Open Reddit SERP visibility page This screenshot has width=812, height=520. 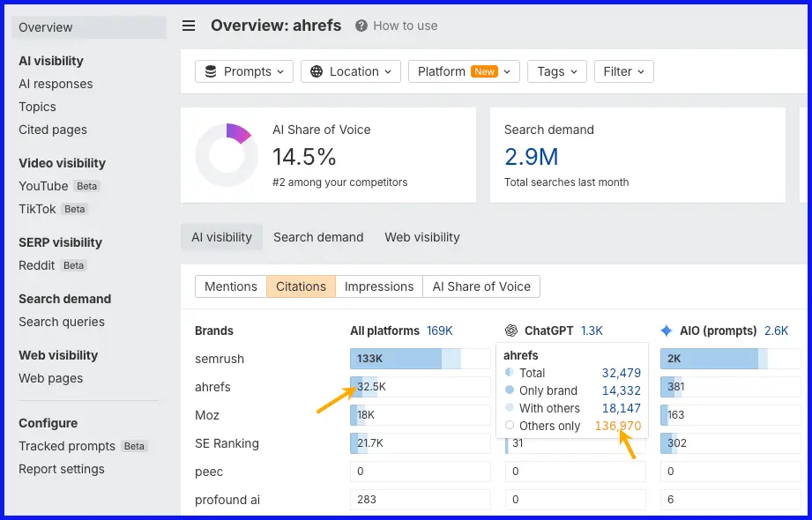37,265
